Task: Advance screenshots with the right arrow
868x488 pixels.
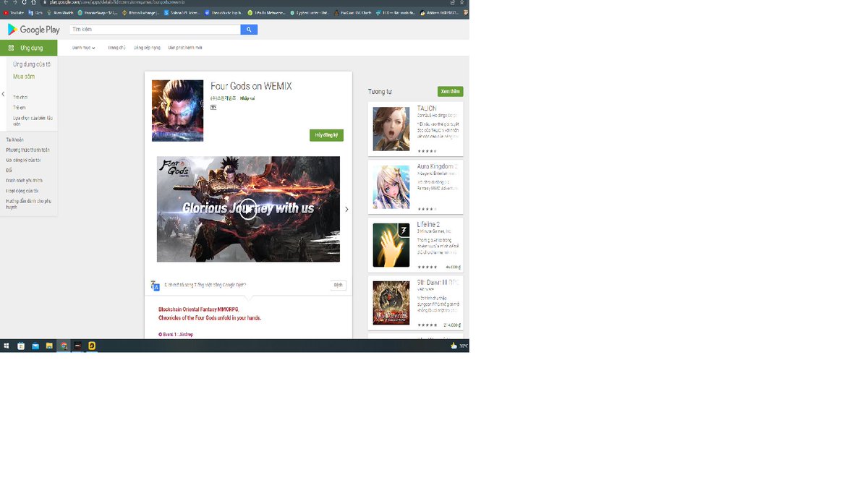Action: pyautogui.click(x=346, y=209)
